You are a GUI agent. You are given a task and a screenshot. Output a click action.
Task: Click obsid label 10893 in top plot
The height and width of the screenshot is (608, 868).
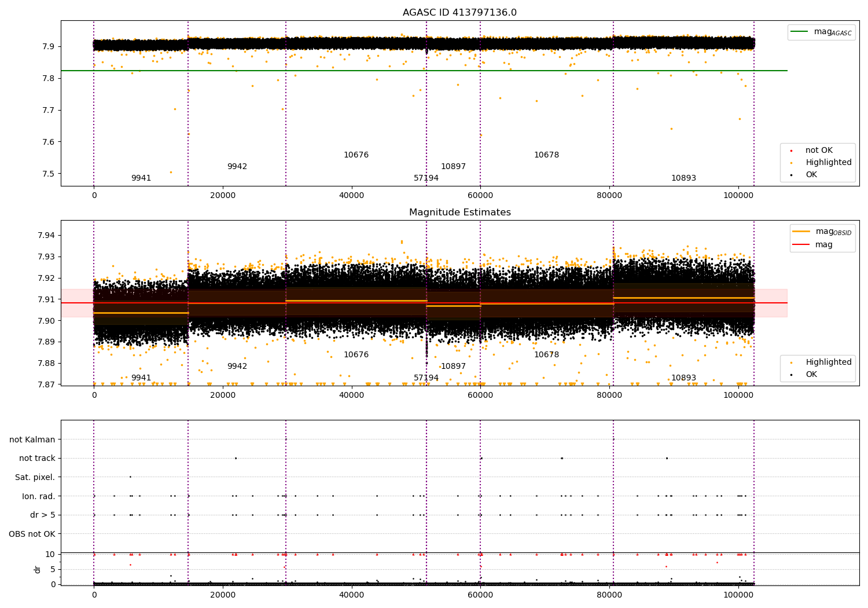click(683, 178)
